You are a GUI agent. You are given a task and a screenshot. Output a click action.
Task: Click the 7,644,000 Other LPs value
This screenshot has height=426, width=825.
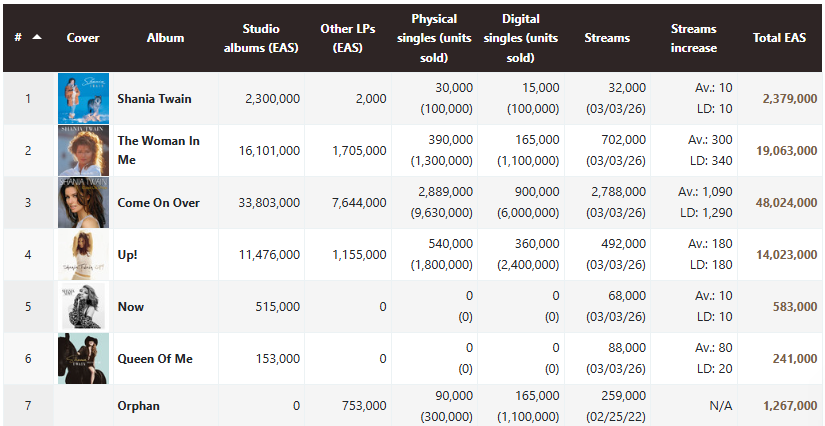click(359, 202)
